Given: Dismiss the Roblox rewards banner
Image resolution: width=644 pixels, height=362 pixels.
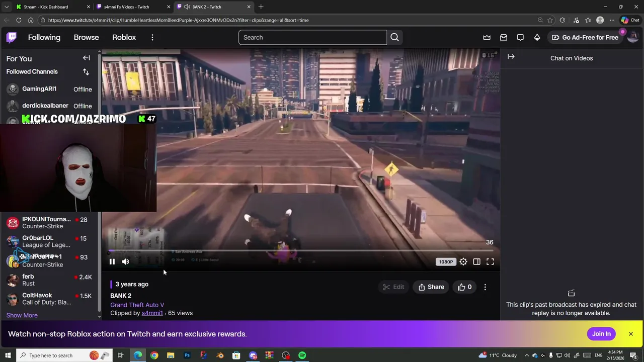Looking at the screenshot, I should click(630, 334).
